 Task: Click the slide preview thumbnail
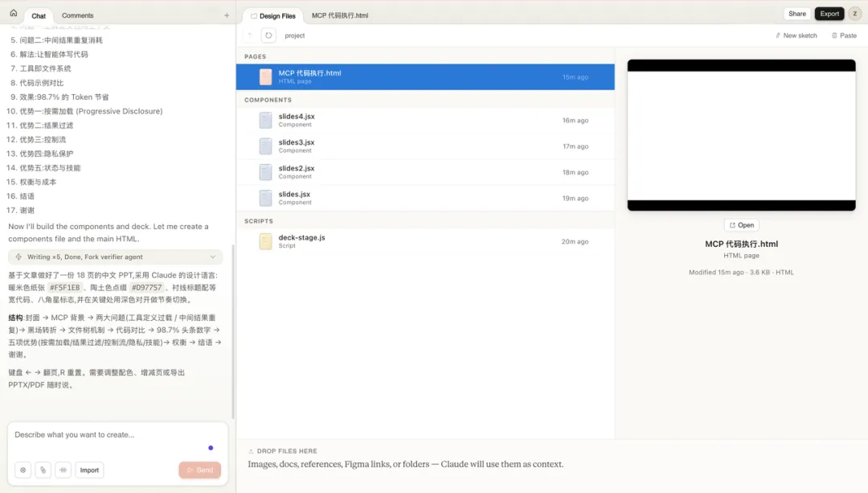click(x=741, y=135)
